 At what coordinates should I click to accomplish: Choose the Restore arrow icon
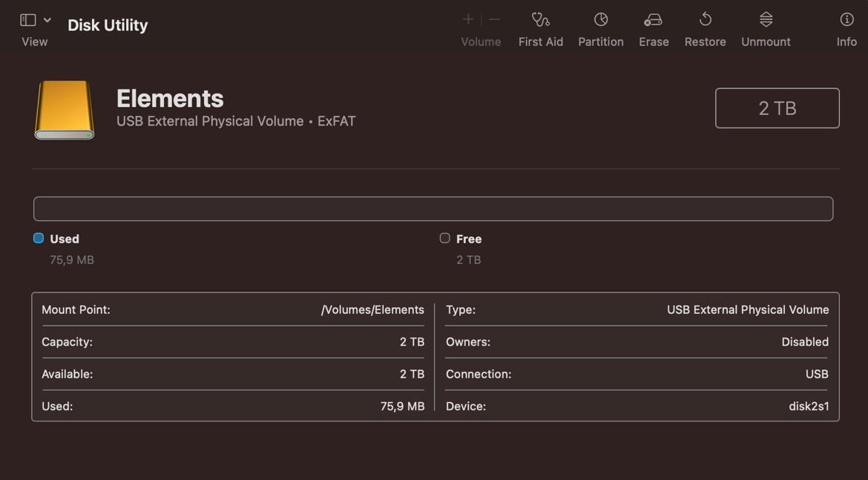[x=706, y=19]
